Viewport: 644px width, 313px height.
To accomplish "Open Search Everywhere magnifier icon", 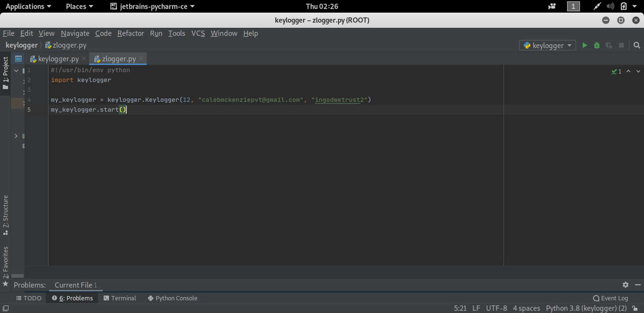I will coord(636,45).
